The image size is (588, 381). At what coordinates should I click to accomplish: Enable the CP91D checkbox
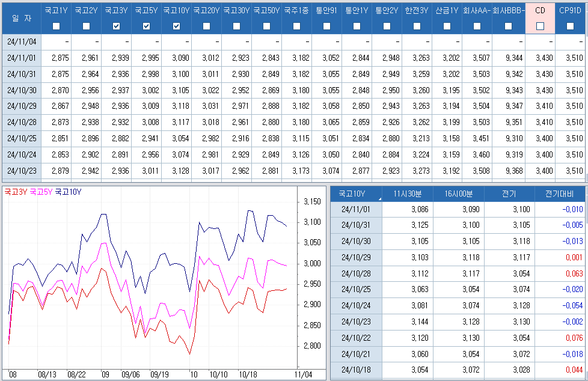pos(570,26)
